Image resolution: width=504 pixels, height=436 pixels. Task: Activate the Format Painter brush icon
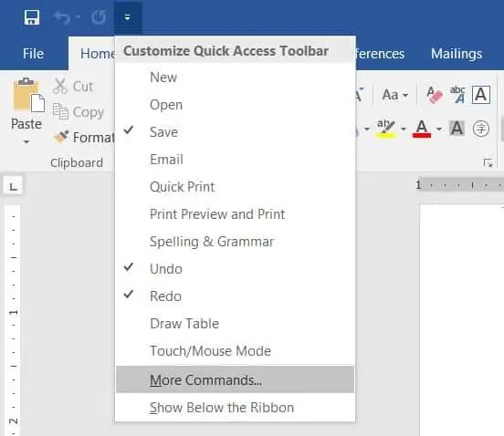(61, 137)
